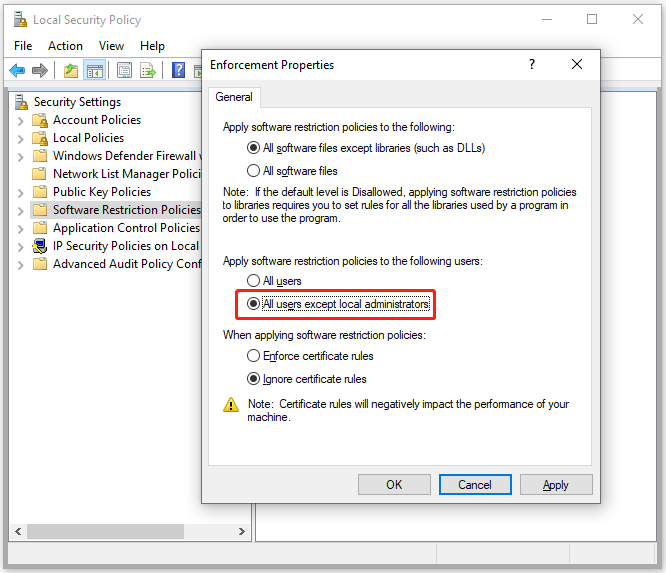Click the Network List Manager folder icon
Screen dimensions: 666x573
tap(39, 174)
